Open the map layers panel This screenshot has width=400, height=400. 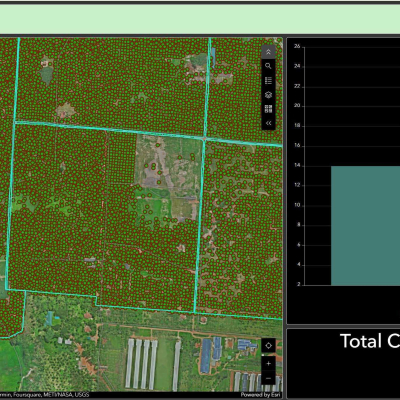point(268,95)
